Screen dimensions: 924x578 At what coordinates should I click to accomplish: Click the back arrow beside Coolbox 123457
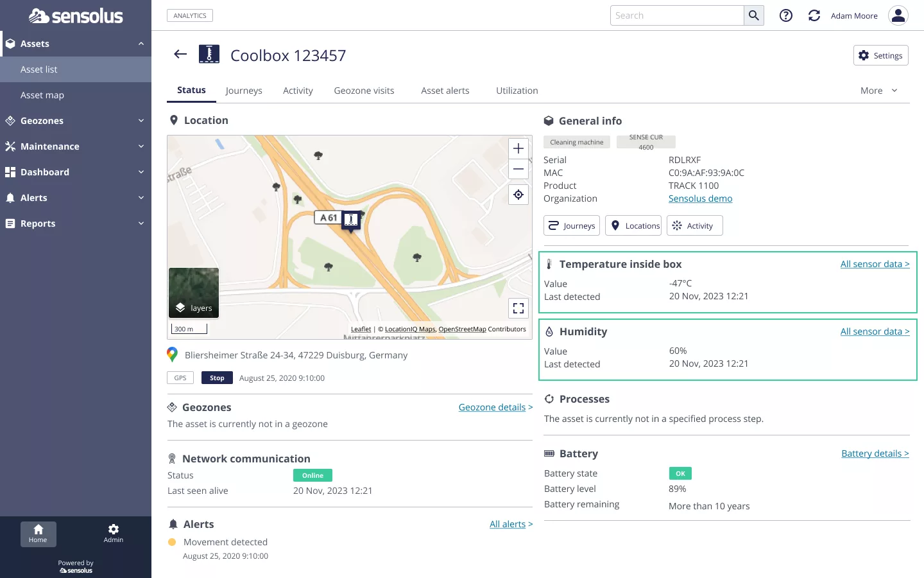tap(180, 55)
